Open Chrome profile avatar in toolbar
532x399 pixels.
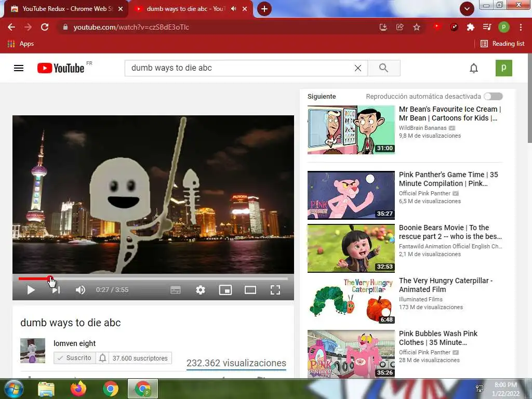tap(504, 27)
